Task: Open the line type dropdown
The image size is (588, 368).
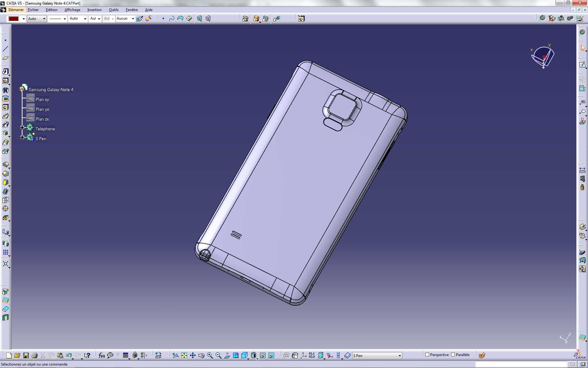Action: (x=65, y=19)
